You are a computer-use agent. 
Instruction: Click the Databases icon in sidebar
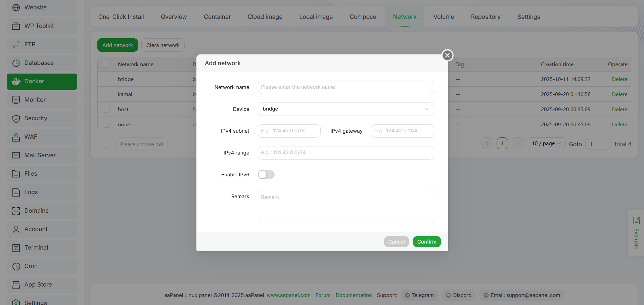[16, 63]
